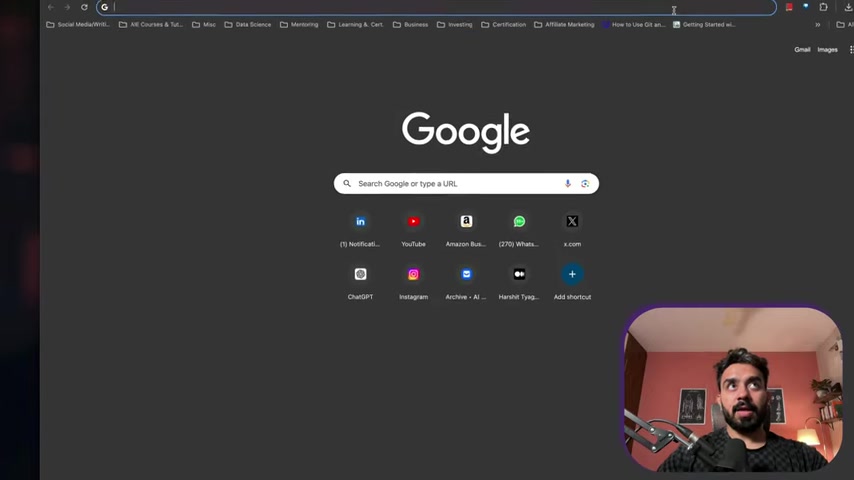Open the YouTube shortcut
Viewport: 854px width, 480px height.
[x=413, y=230]
